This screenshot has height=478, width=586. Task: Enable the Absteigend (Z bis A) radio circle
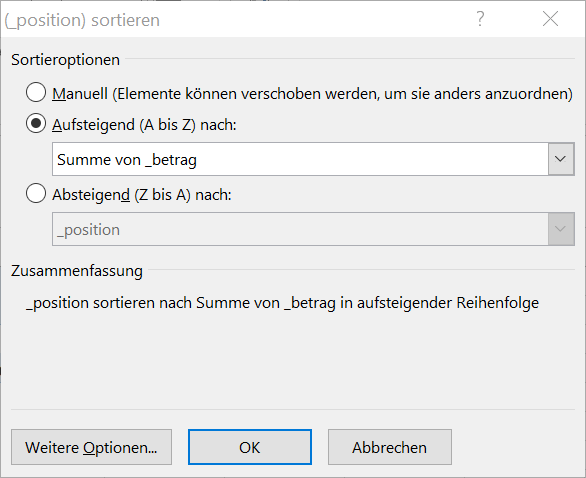36,194
